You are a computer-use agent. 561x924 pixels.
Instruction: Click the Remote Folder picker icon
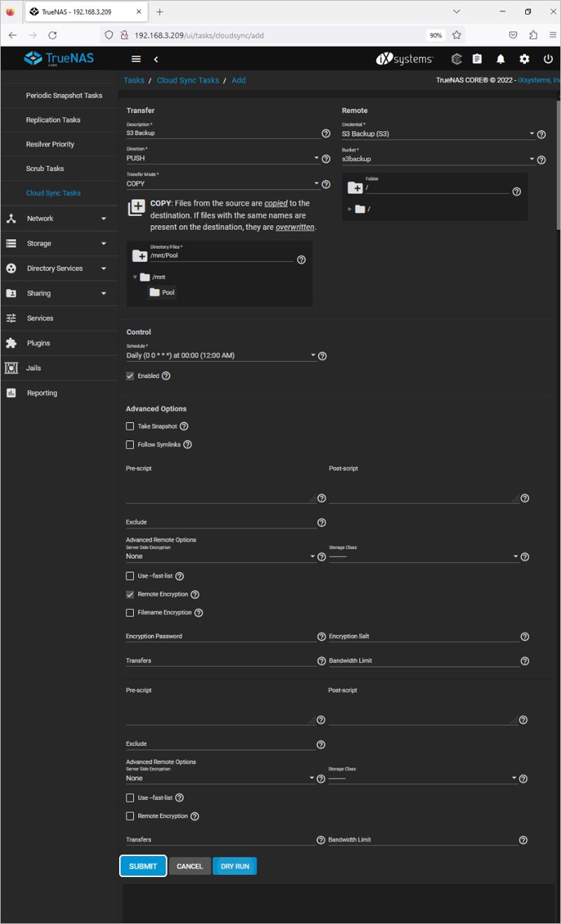coord(355,188)
